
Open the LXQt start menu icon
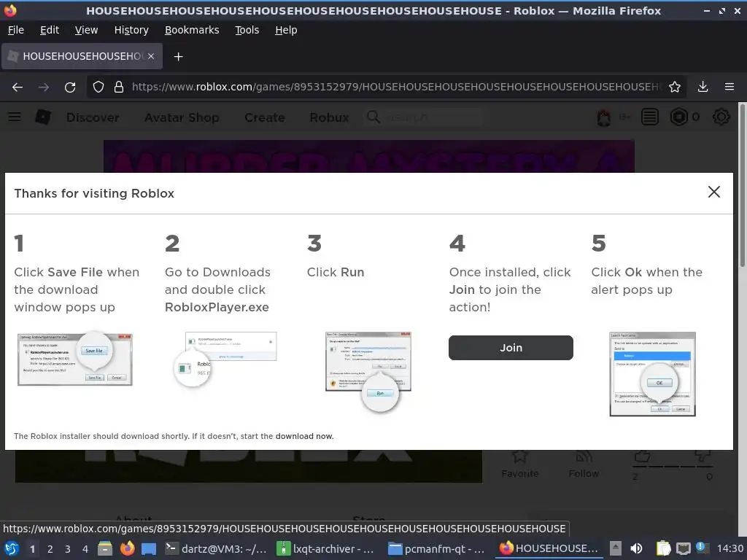[12, 548]
